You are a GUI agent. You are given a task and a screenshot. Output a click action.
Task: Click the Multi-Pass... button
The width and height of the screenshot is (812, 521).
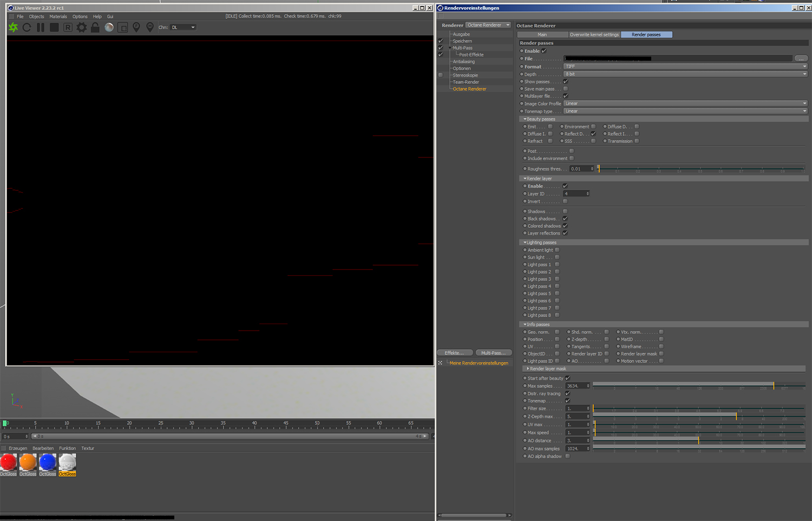493,353
